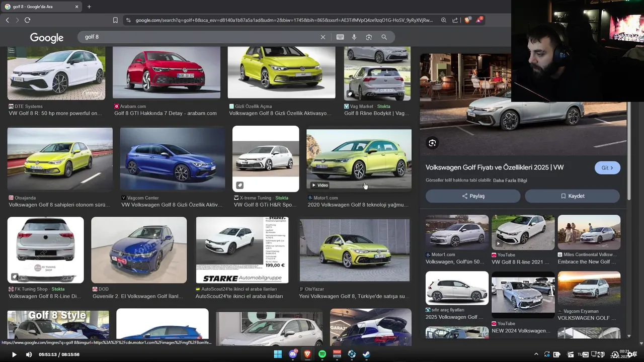The image size is (644, 362).
Task: Open the sıfır araç fiyatları 2025 Golf image
Action: [457, 288]
